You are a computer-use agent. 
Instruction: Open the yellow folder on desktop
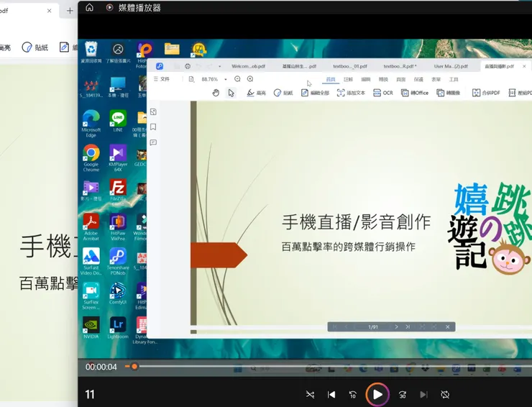pyautogui.click(x=172, y=49)
